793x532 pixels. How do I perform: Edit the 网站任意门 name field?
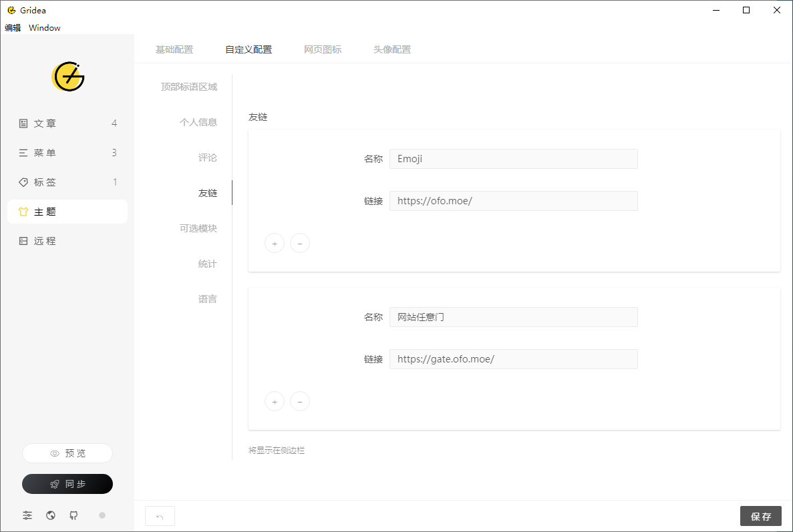513,317
